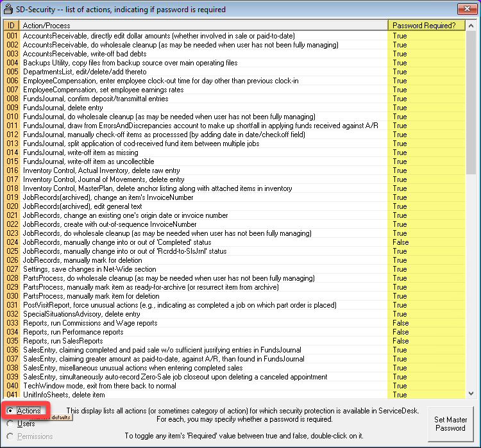Select the False value for row 024

tap(400, 242)
